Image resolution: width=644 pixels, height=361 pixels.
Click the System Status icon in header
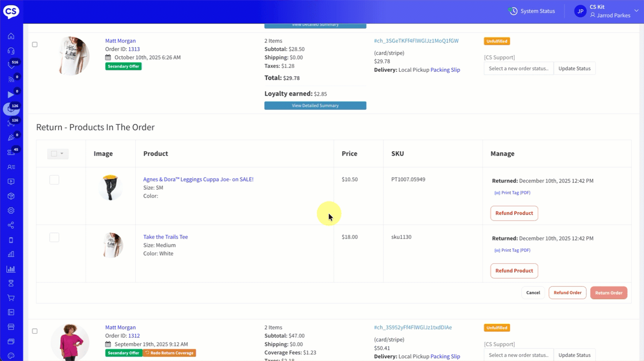[513, 11]
